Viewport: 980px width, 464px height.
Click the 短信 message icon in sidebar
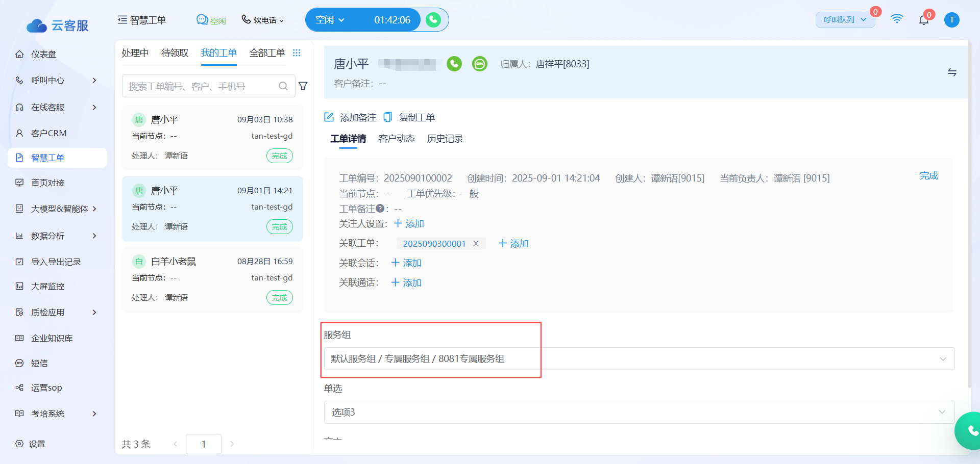19,363
